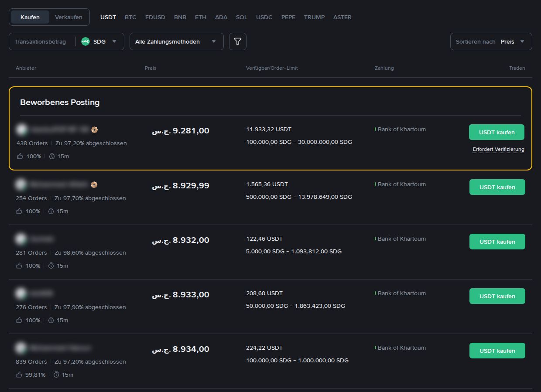Click the clock icon in 281 Orders row

(x=51, y=266)
